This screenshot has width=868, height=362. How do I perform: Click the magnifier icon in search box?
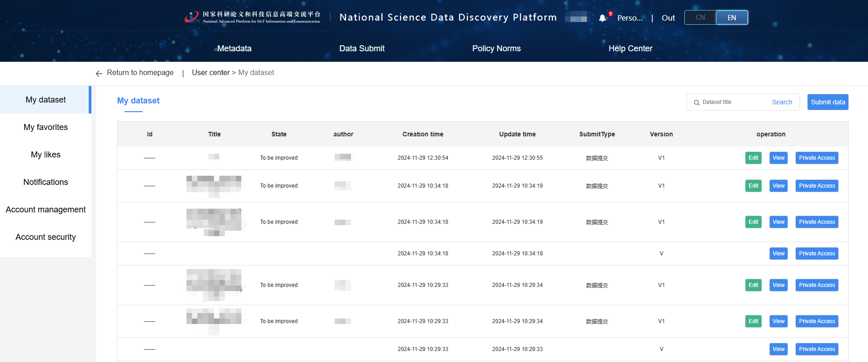click(x=697, y=103)
